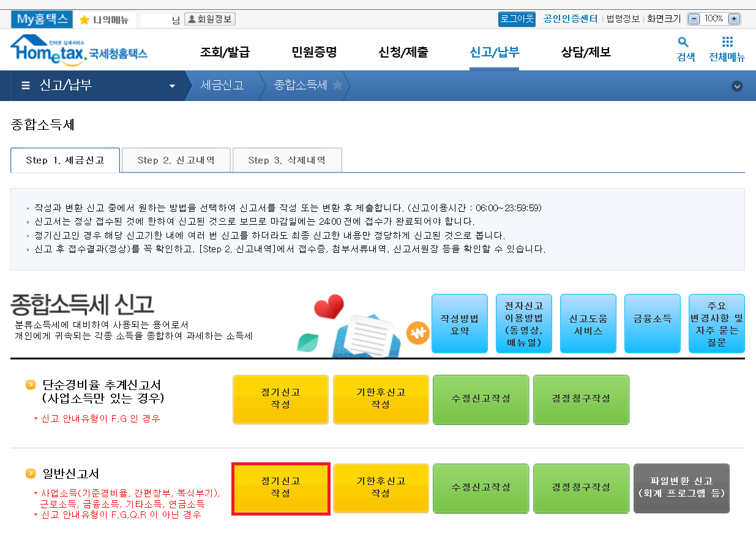Open 공인인증센터 link
The image size is (756, 537).
click(x=571, y=19)
